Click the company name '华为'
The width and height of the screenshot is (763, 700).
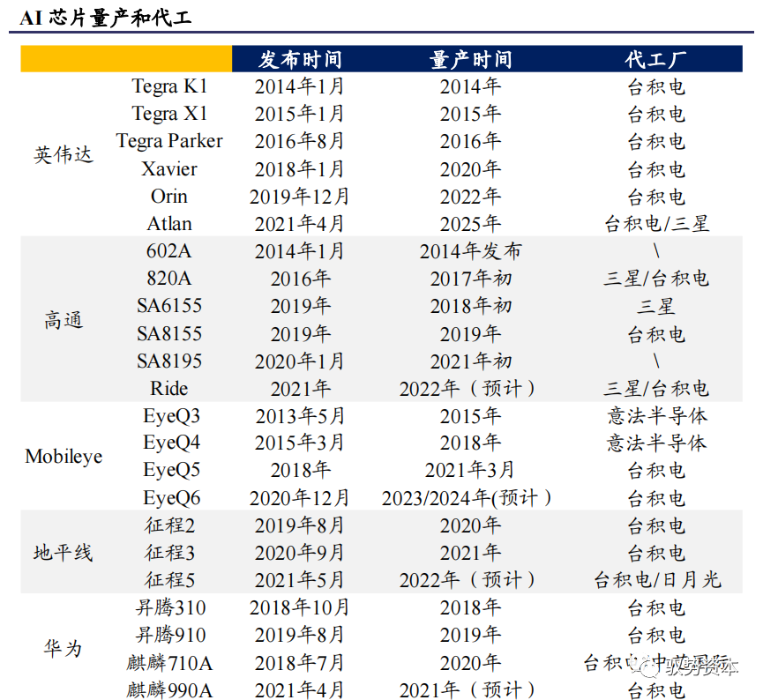(64, 649)
